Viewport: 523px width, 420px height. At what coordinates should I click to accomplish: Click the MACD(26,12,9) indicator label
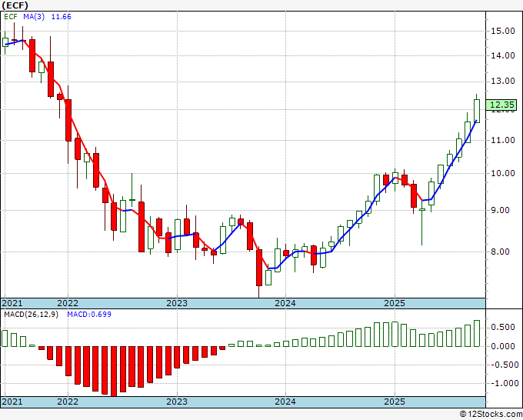click(x=31, y=315)
